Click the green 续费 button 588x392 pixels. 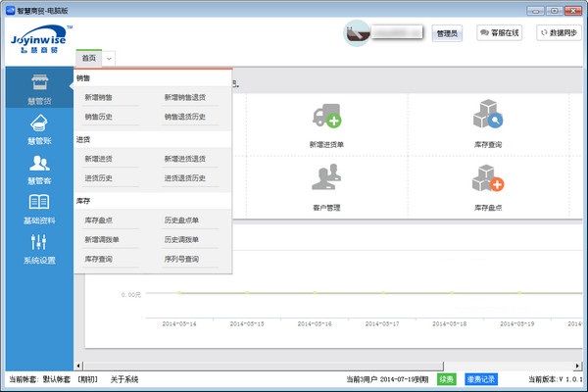coord(446,379)
